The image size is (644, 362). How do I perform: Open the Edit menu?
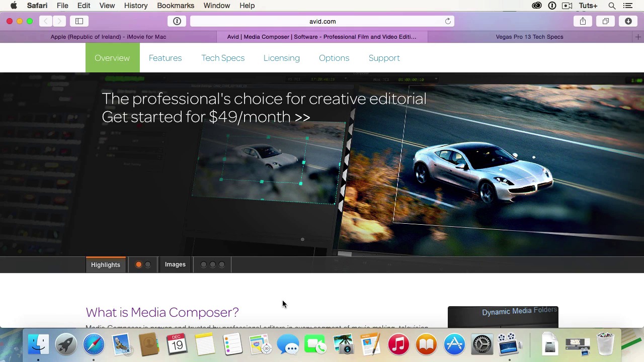pyautogui.click(x=84, y=6)
